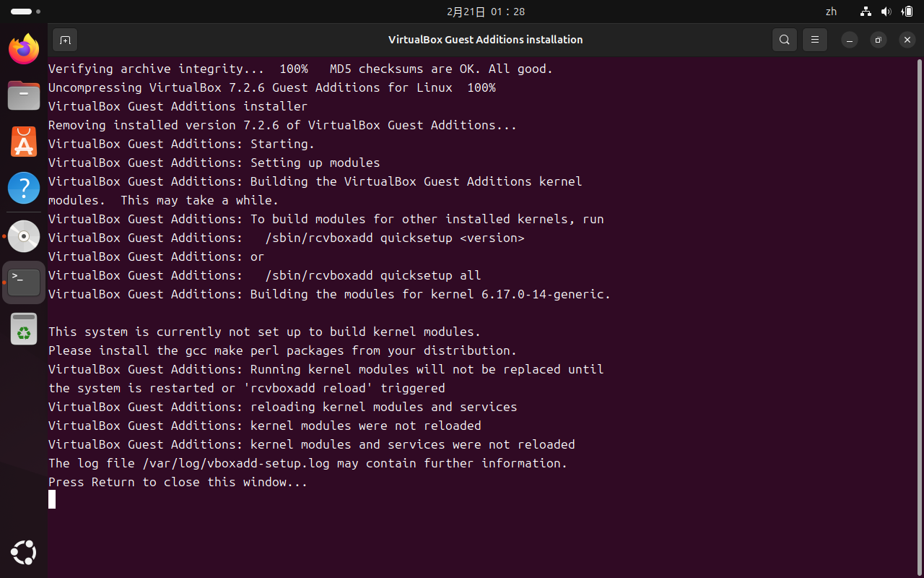Minimize the Guest Additions terminal window
The height and width of the screenshot is (578, 924).
pos(850,40)
